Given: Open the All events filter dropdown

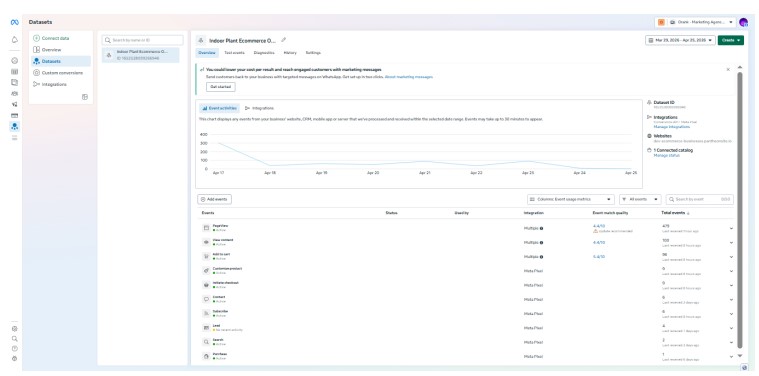Looking at the screenshot, I should click(640, 199).
